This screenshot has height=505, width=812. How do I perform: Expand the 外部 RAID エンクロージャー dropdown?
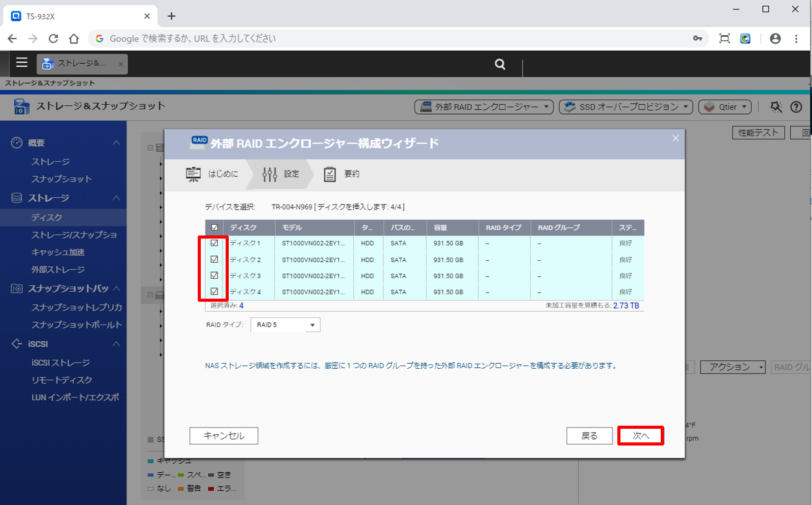coord(483,107)
